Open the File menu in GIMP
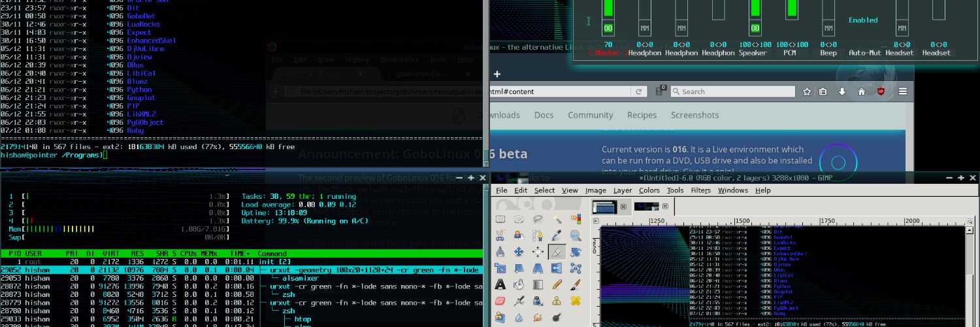 point(501,190)
